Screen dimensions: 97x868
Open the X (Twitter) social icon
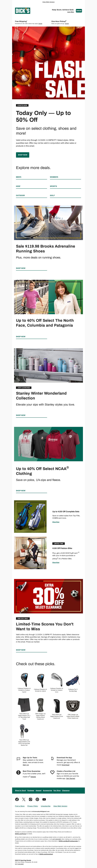pos(24,799)
